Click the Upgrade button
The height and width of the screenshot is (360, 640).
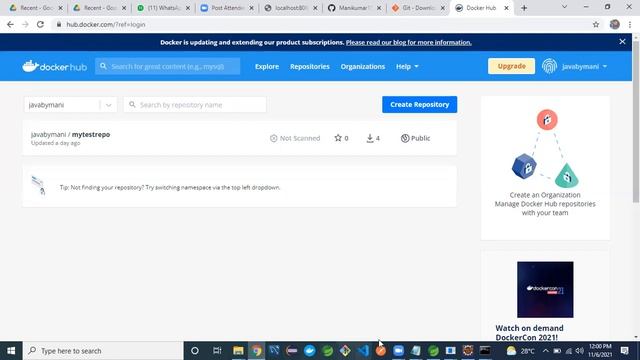click(x=511, y=66)
